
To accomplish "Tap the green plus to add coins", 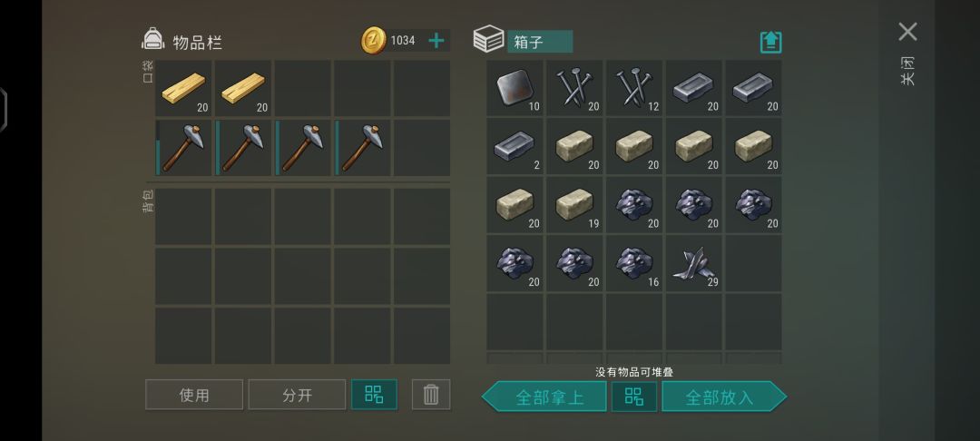I will tap(436, 41).
